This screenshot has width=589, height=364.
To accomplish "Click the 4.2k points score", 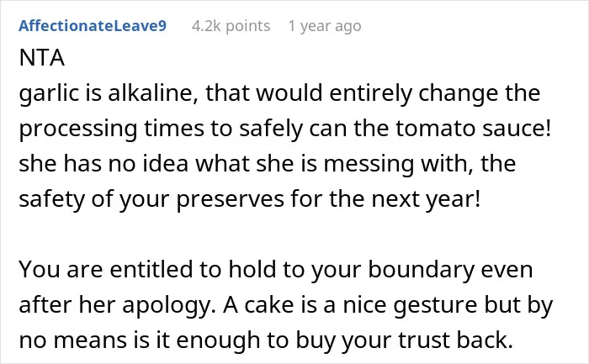I will pyautogui.click(x=231, y=26).
